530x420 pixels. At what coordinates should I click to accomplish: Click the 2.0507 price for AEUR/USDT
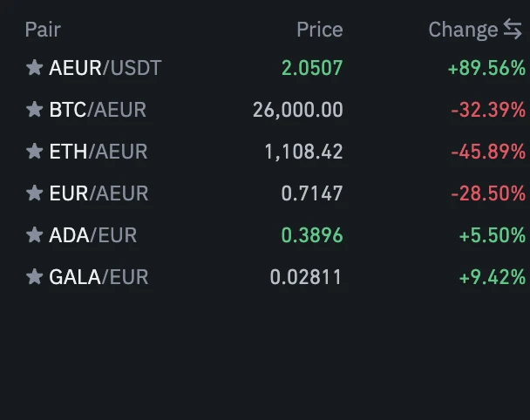[x=312, y=68]
